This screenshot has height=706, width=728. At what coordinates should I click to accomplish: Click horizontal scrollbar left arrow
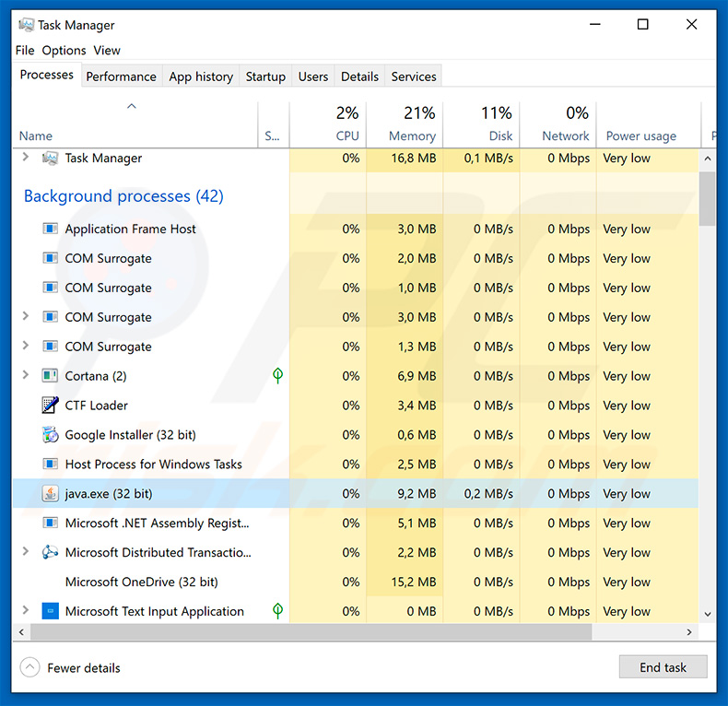[x=21, y=631]
